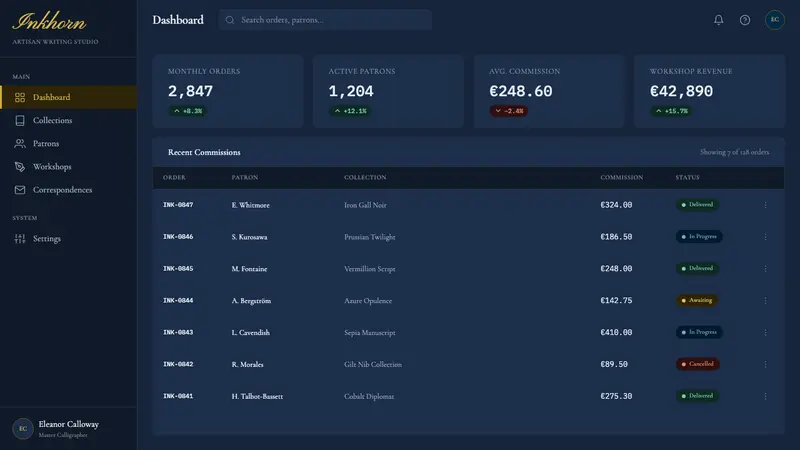Image resolution: width=800 pixels, height=450 pixels.
Task: Click collection Iron Gall Noir
Action: point(365,205)
